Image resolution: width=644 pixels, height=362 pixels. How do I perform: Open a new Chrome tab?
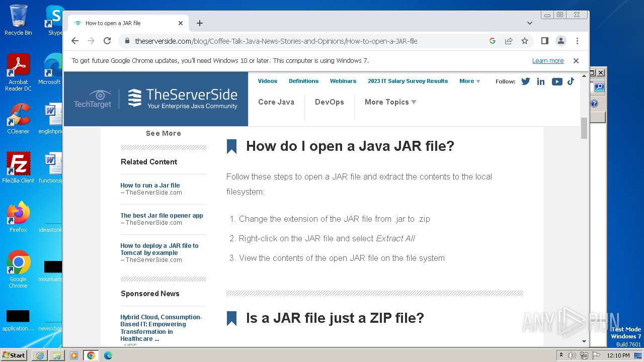[x=200, y=23]
